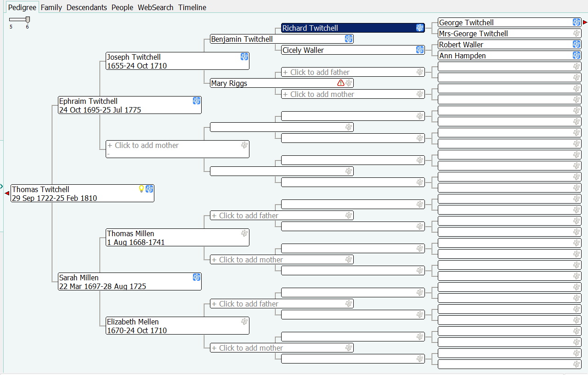Viewport: 588px width, 375px height.
Task: Select Joseph Twitchell 1655-24 Oct 1710
Action: (177, 61)
